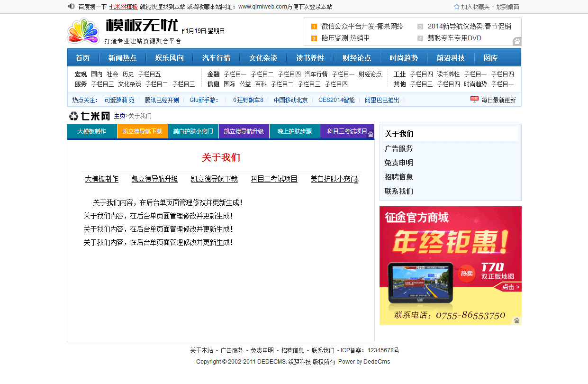Switch to the orange 凯立德导航下载 tab
This screenshot has width=588, height=384.
(142, 131)
